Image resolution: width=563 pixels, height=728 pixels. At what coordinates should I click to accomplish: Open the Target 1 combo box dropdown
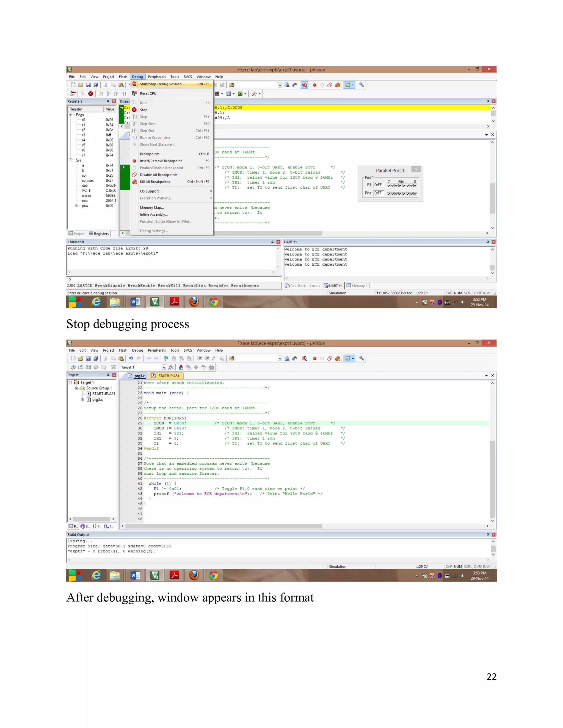tap(164, 367)
